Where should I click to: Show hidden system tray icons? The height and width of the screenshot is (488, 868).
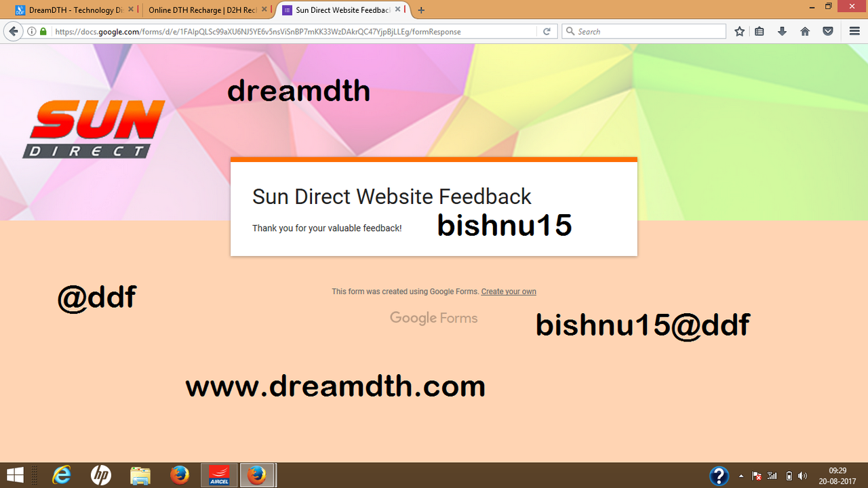tap(741, 476)
